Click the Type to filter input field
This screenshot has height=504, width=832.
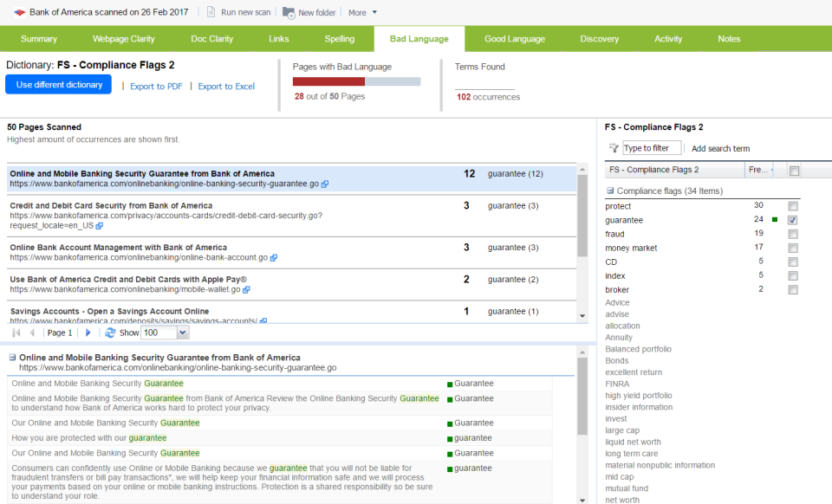tap(652, 148)
